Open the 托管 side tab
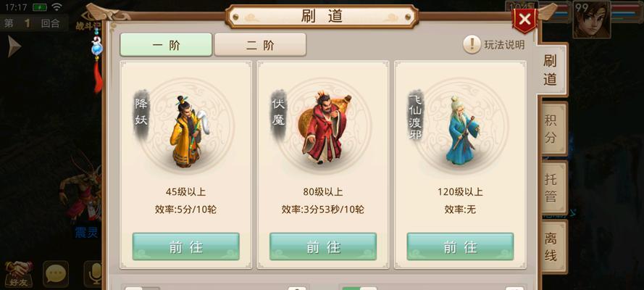This screenshot has height=290, width=644. click(551, 188)
